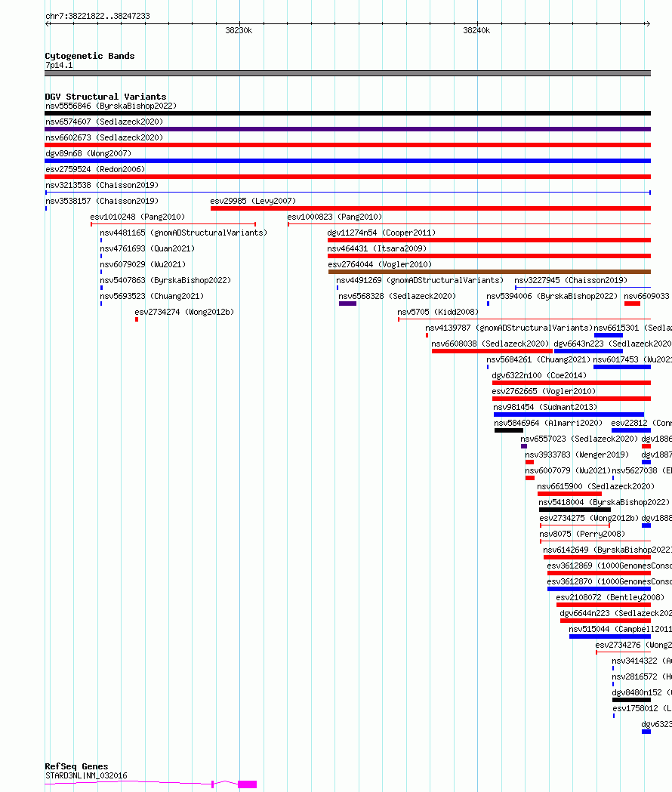
Task: Click the 38240k ruler tick label
Action: (476, 30)
